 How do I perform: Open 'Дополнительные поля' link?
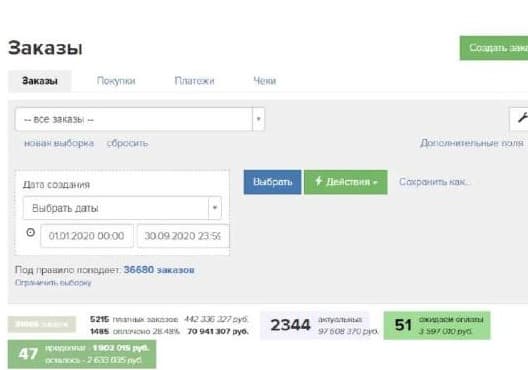tap(472, 143)
